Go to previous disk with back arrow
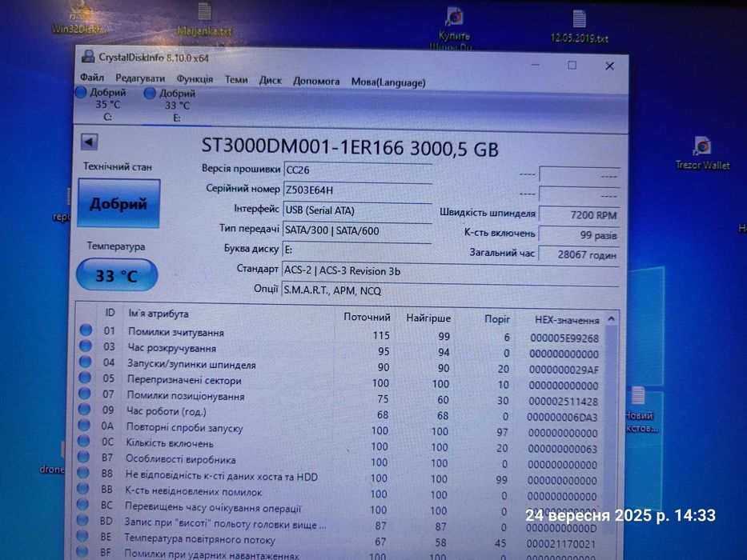 click(90, 142)
